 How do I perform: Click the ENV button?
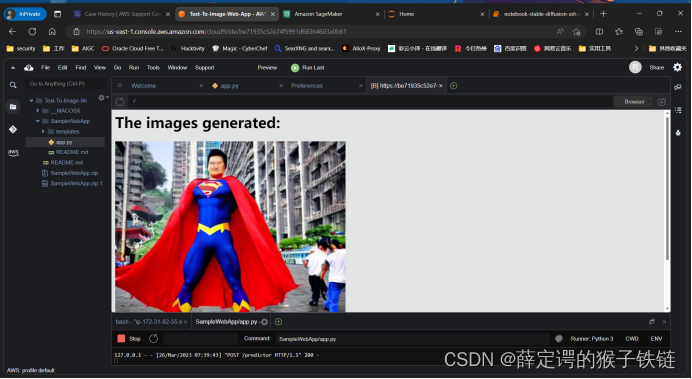[656, 339]
